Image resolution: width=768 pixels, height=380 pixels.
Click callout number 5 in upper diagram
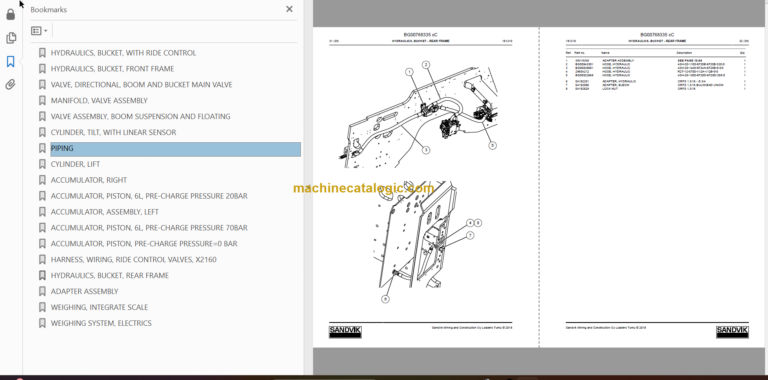(x=492, y=145)
